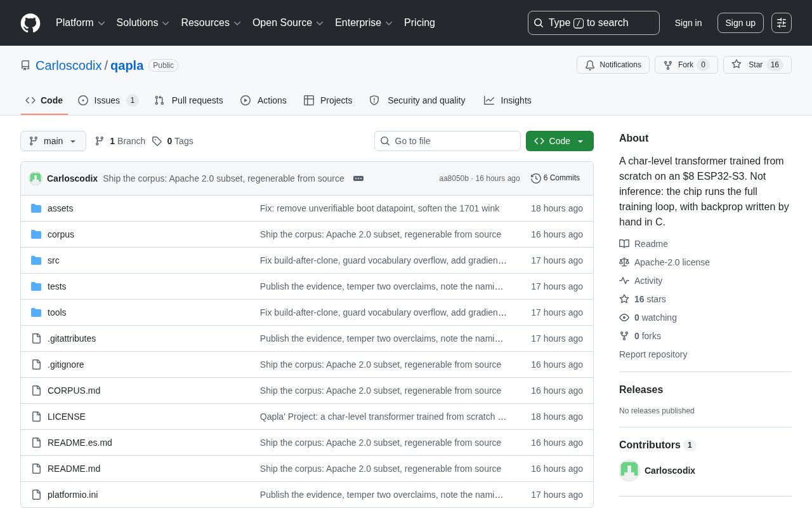The height and width of the screenshot is (508, 812).
Task: Click the search bar Type / to search
Action: click(x=594, y=23)
